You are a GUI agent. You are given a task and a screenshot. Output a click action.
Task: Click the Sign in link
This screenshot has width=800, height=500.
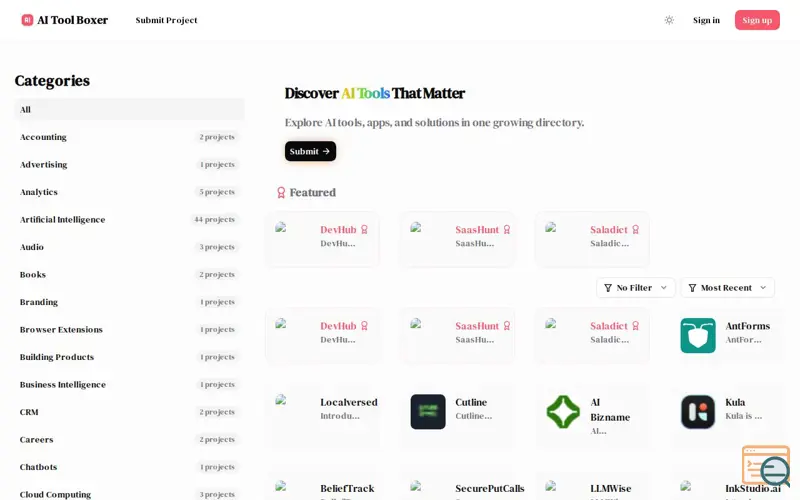(706, 20)
